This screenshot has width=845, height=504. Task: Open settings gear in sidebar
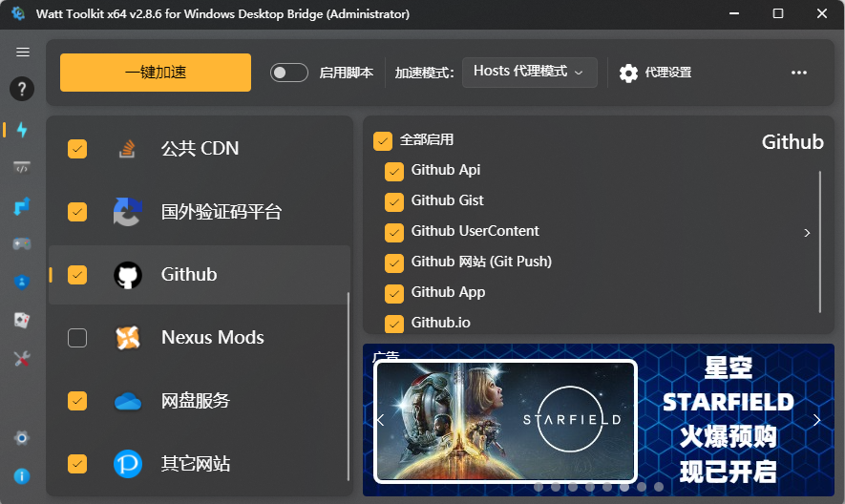(x=22, y=437)
